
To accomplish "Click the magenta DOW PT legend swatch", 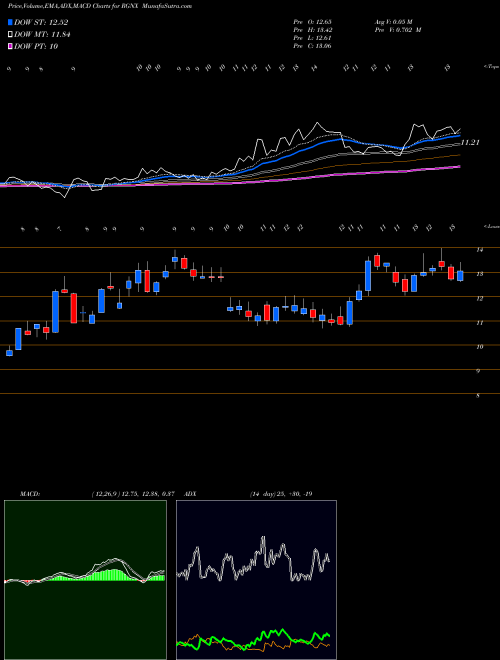I will 11,46.
